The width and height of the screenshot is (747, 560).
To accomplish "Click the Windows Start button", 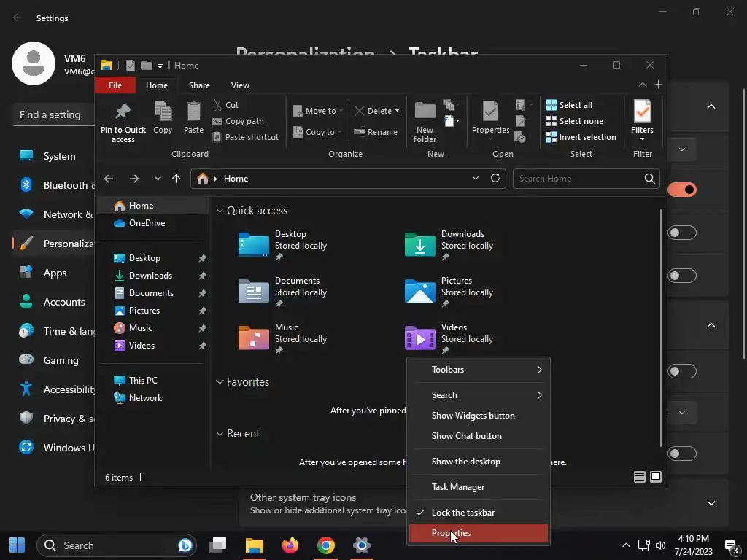I will pos(18,545).
